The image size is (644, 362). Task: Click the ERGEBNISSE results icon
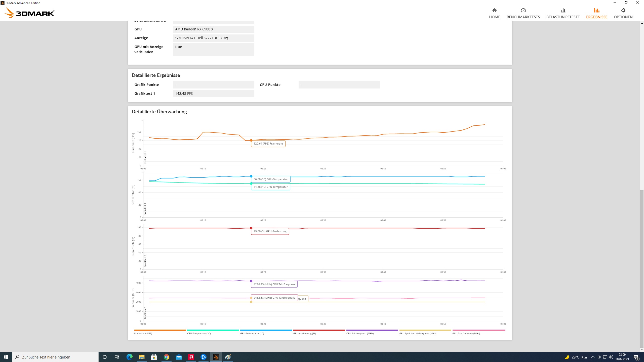[596, 10]
